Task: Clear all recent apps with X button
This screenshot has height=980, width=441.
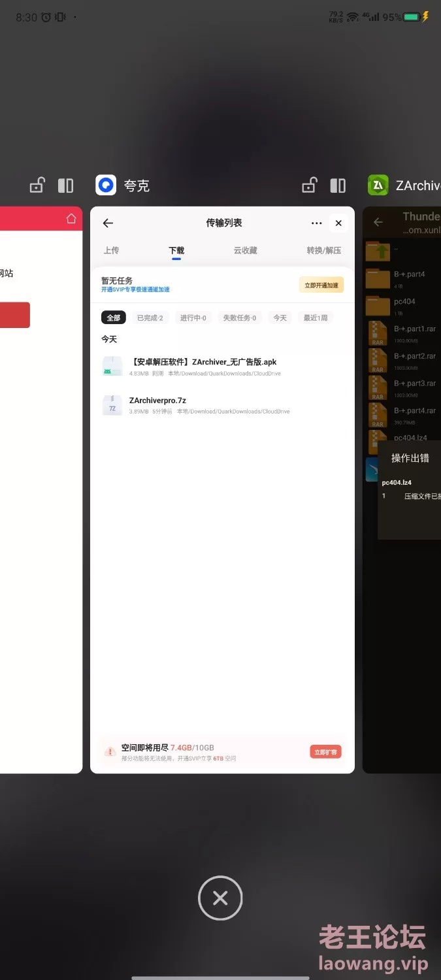Action: point(220,898)
